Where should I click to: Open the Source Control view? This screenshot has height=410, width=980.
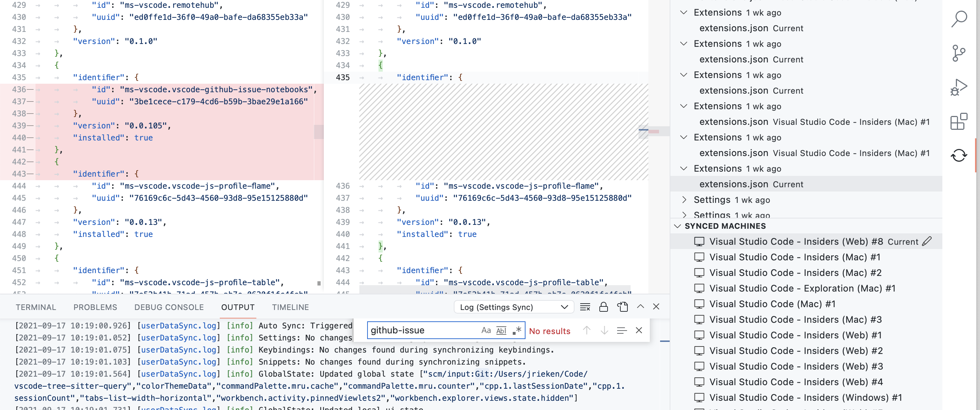click(x=959, y=52)
